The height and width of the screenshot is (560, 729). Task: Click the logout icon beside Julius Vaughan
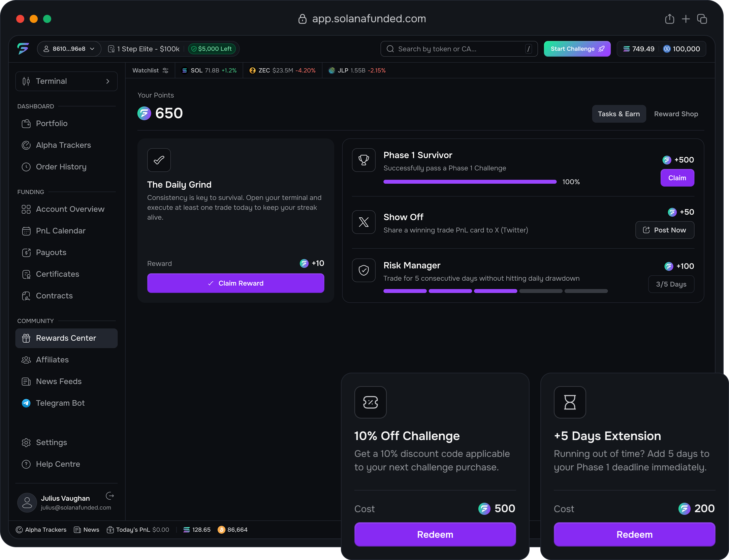coord(110,496)
